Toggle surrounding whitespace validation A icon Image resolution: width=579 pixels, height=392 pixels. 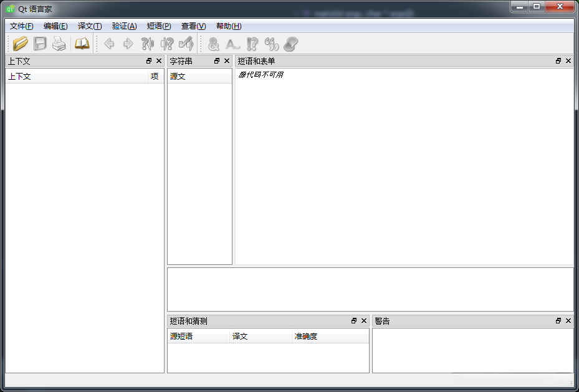pyautogui.click(x=232, y=44)
